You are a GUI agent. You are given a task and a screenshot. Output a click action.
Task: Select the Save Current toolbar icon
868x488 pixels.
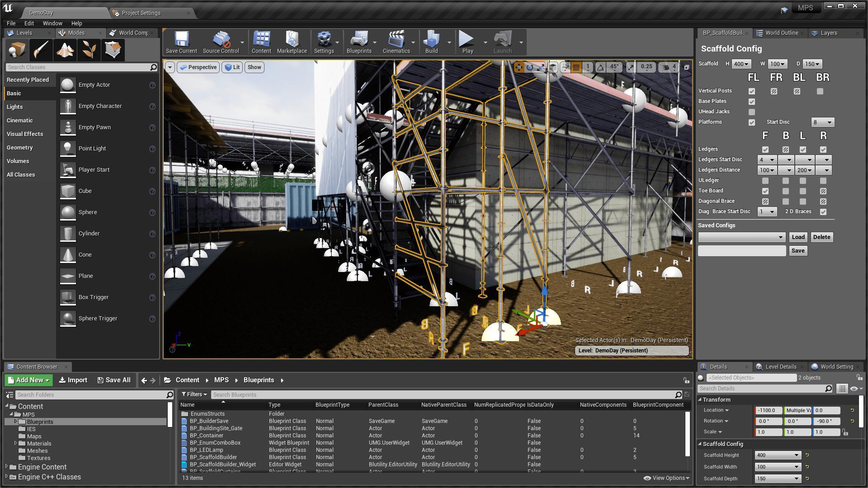(x=180, y=42)
